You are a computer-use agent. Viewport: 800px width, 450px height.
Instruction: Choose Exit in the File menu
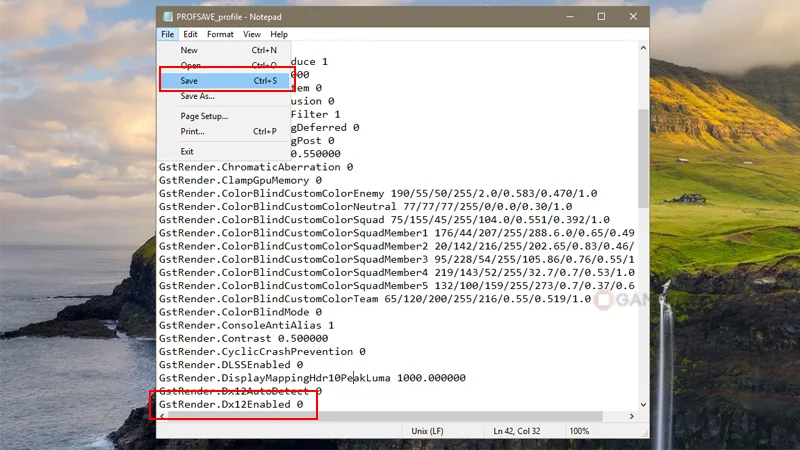[224, 152]
